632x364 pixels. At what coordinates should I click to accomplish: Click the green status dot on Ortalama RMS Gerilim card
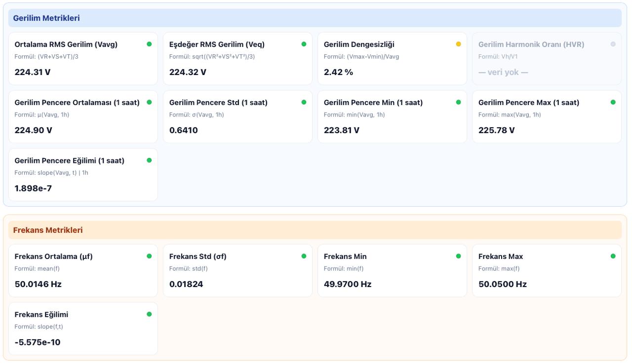pyautogui.click(x=149, y=44)
